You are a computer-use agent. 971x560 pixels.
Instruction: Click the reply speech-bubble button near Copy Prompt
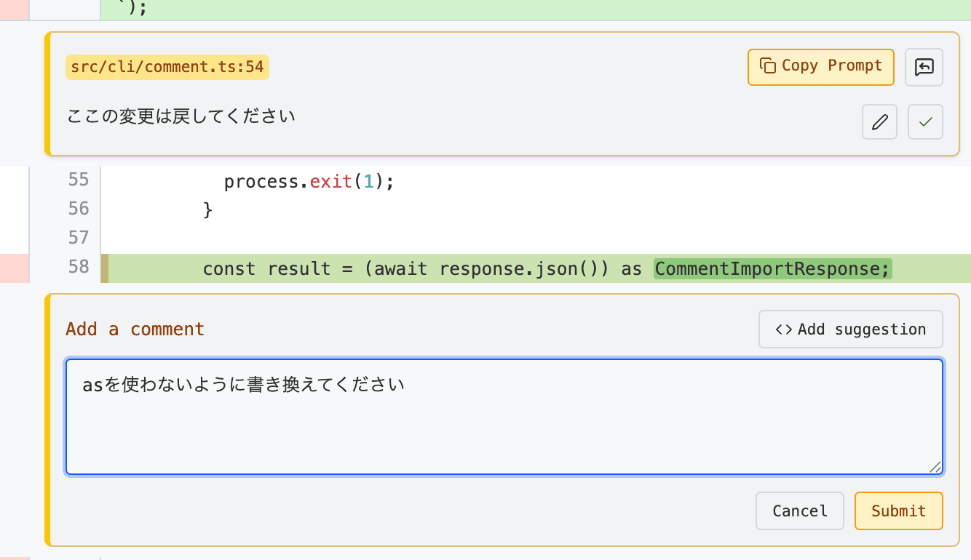(x=924, y=67)
